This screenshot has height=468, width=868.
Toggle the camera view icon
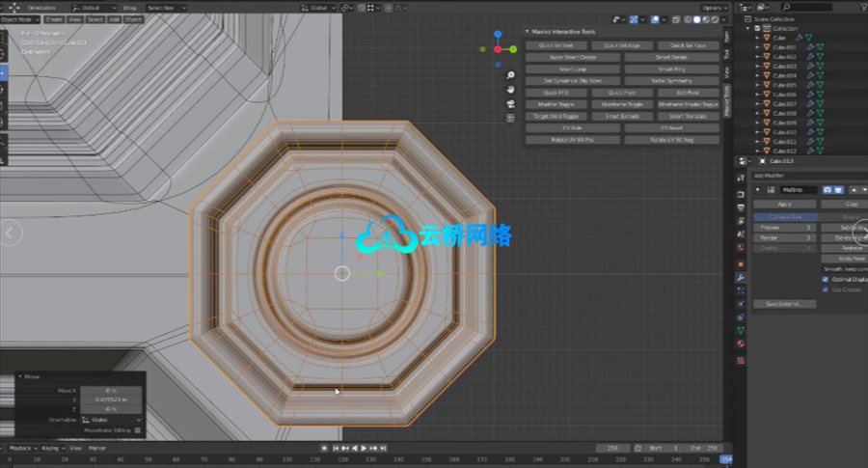point(510,103)
